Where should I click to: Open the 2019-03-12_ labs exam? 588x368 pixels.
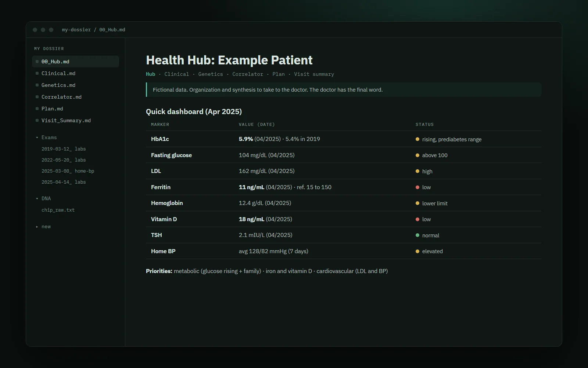pyautogui.click(x=64, y=149)
